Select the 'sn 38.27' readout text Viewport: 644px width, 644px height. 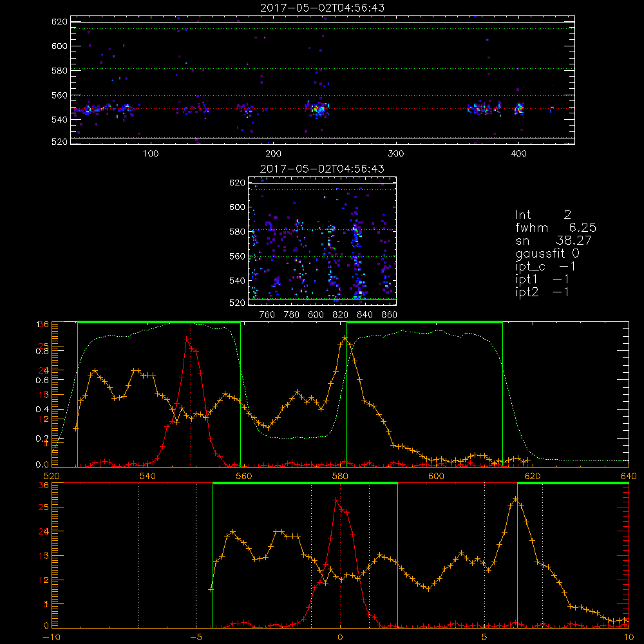tap(553, 240)
